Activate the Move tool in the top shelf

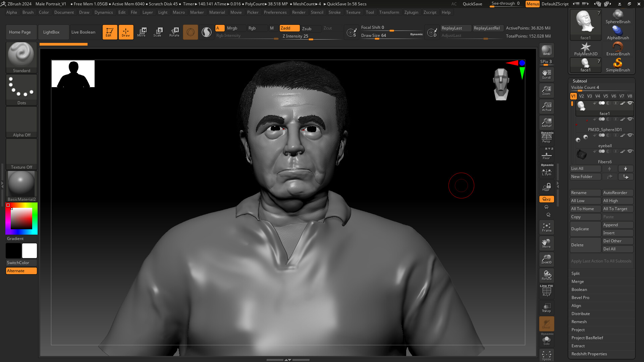tap(142, 32)
